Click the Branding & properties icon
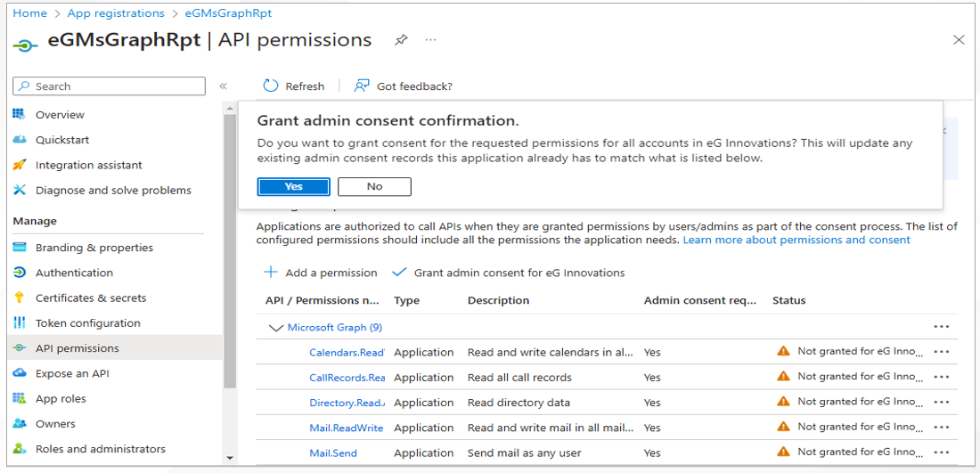The width and height of the screenshot is (980, 473). click(x=20, y=248)
